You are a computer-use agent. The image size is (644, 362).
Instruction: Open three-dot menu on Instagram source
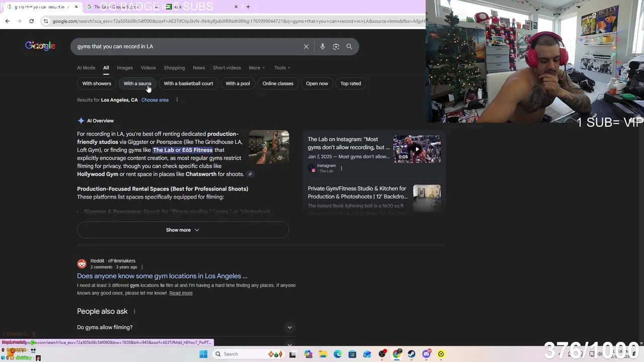[341, 168]
